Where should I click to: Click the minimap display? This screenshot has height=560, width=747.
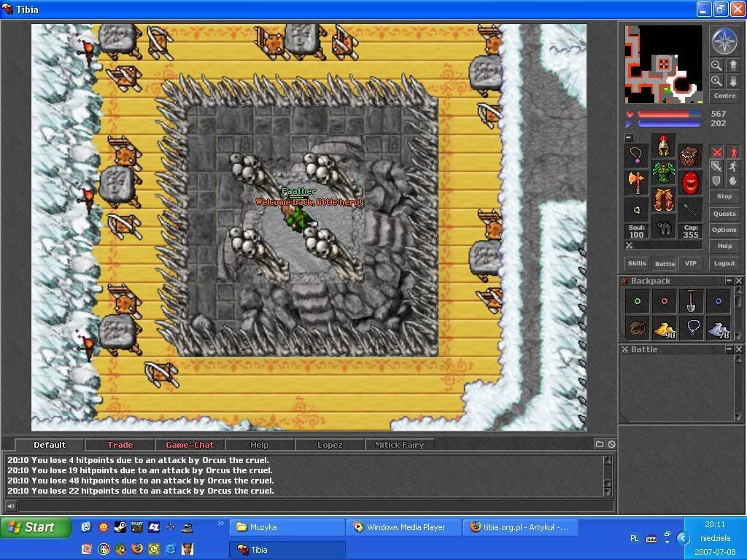coord(664,64)
